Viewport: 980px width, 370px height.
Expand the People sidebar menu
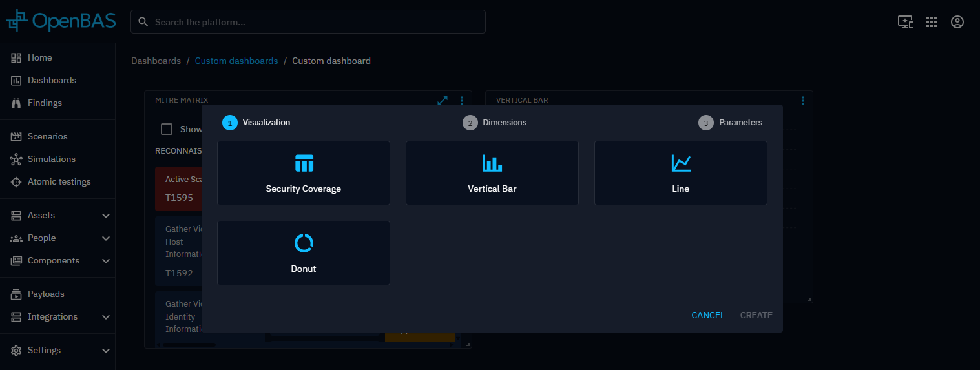106,238
